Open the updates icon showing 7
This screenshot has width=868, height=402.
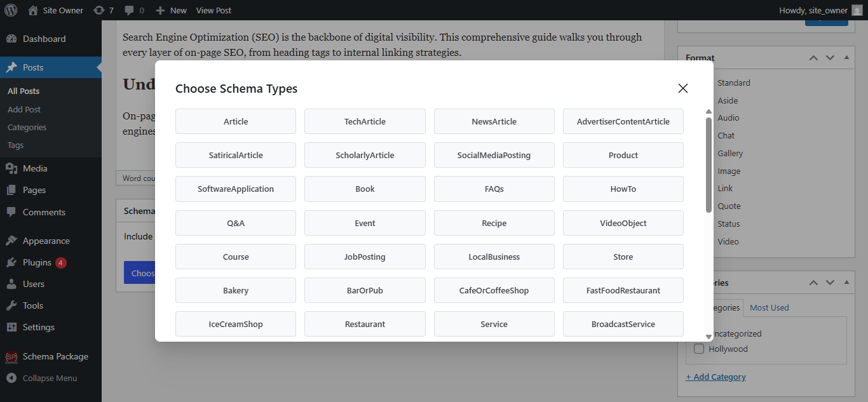click(99, 10)
